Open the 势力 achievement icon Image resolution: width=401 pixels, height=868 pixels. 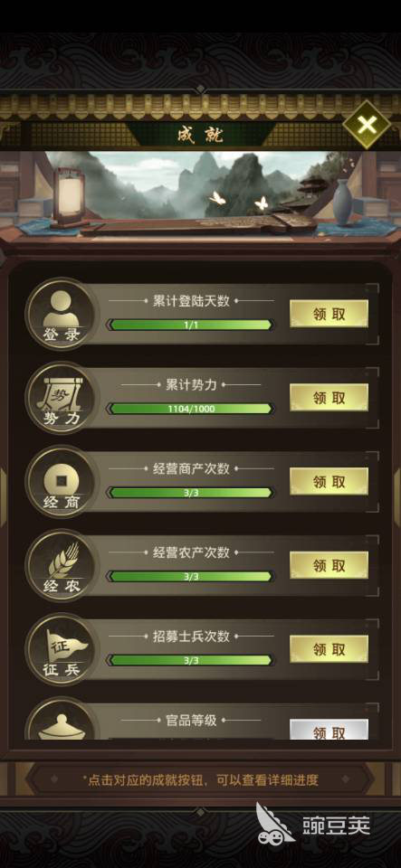(x=62, y=398)
